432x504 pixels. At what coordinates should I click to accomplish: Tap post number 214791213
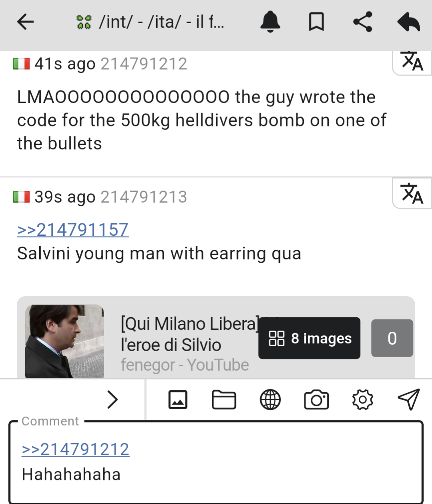coord(144,197)
